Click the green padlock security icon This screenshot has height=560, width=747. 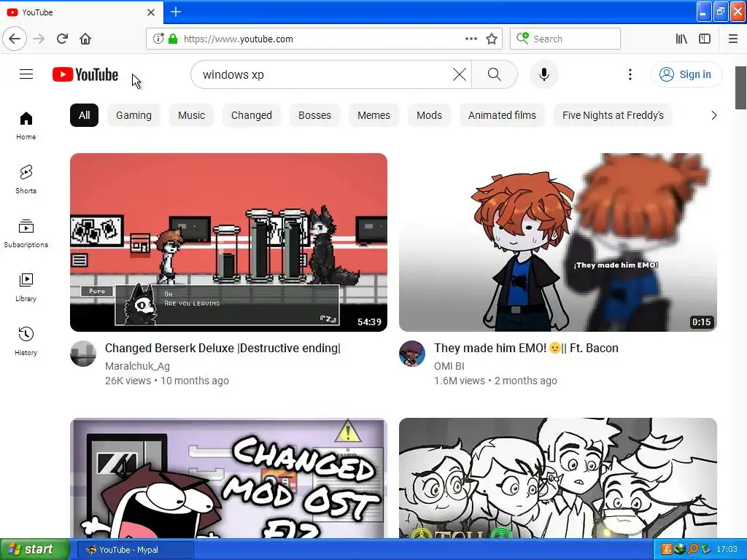[x=173, y=39]
